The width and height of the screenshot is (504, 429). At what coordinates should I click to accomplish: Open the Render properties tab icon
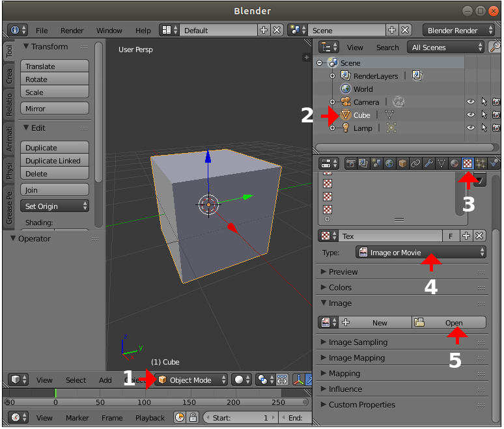coord(351,163)
